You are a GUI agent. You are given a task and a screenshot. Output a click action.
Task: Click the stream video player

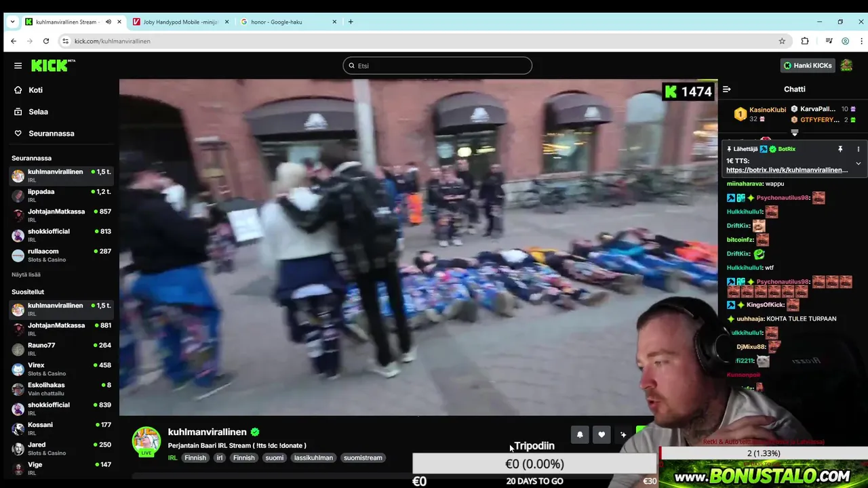coord(418,247)
